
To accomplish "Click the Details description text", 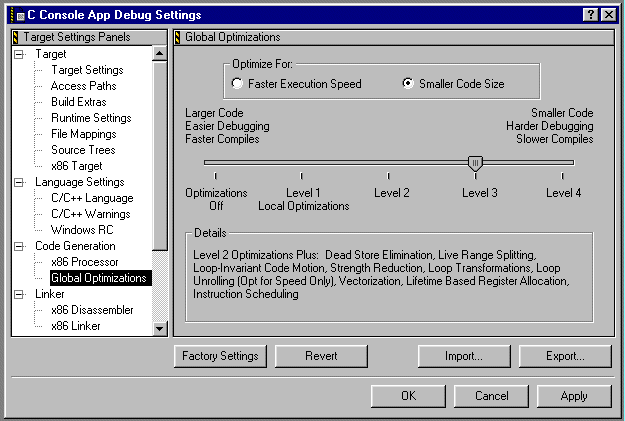I will point(381,274).
